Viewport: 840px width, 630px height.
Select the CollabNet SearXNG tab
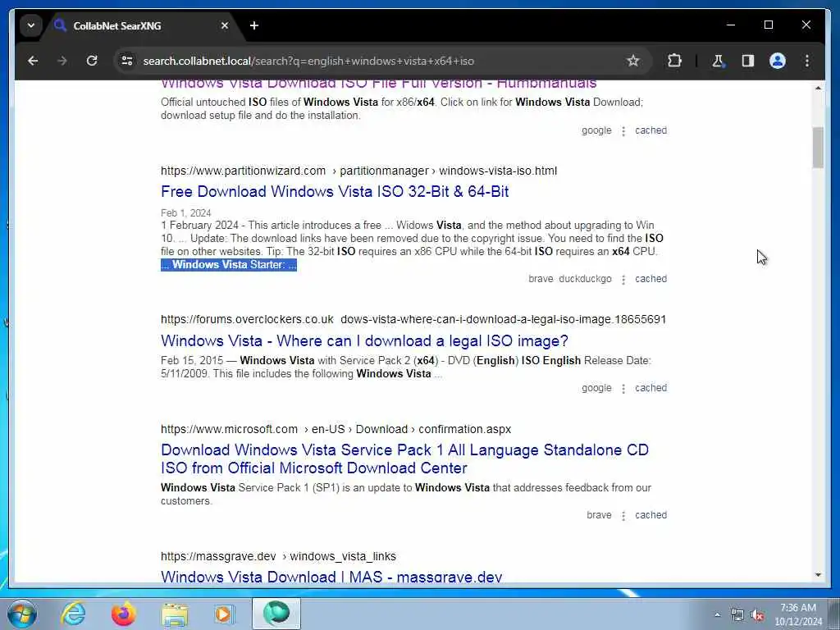142,25
